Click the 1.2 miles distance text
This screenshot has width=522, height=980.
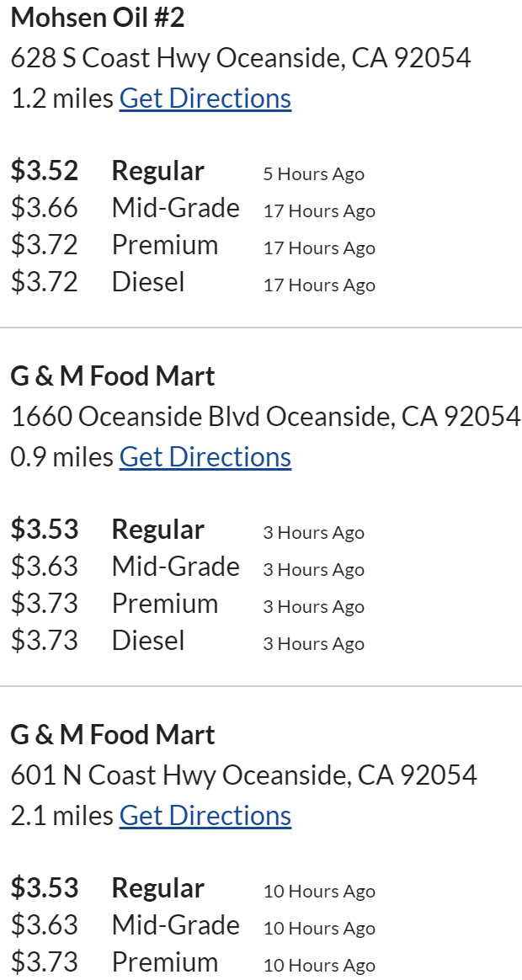pos(61,99)
